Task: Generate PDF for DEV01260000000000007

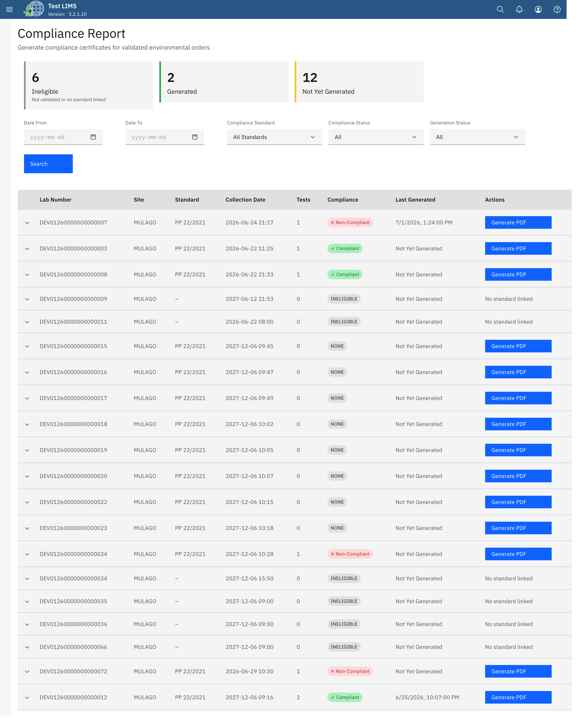Action: (518, 222)
